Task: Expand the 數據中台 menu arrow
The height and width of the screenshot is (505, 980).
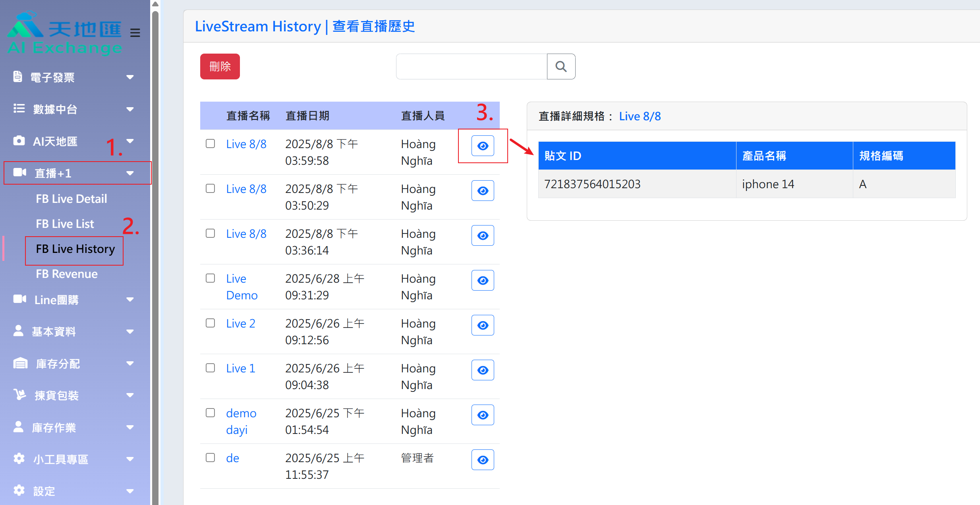Action: (x=130, y=109)
